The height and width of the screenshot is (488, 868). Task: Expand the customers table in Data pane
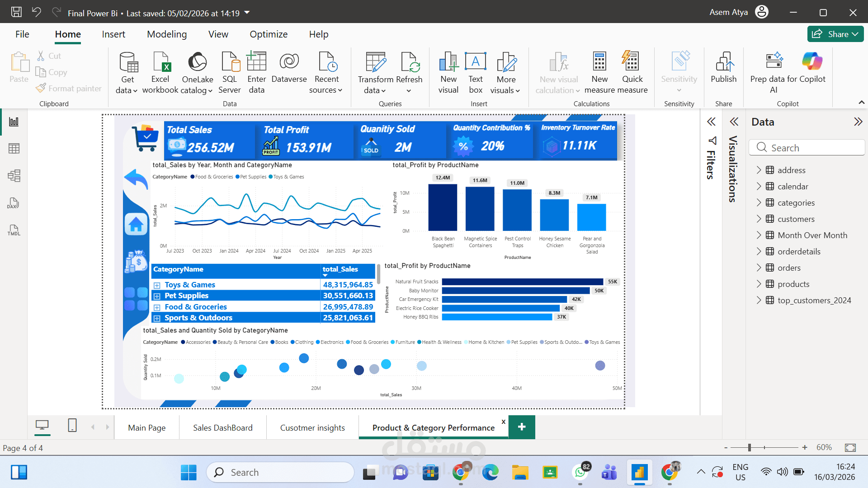(x=759, y=219)
